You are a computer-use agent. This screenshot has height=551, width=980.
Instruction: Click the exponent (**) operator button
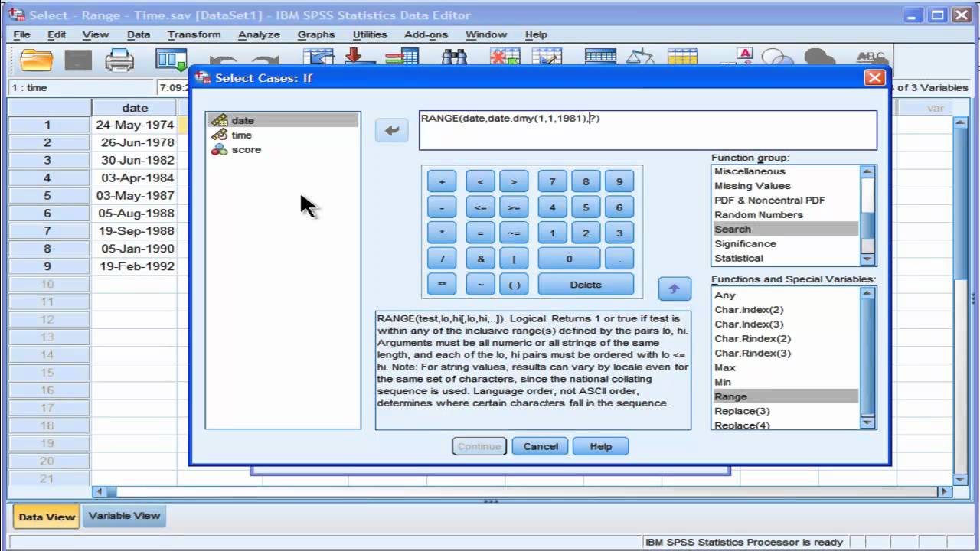point(442,284)
